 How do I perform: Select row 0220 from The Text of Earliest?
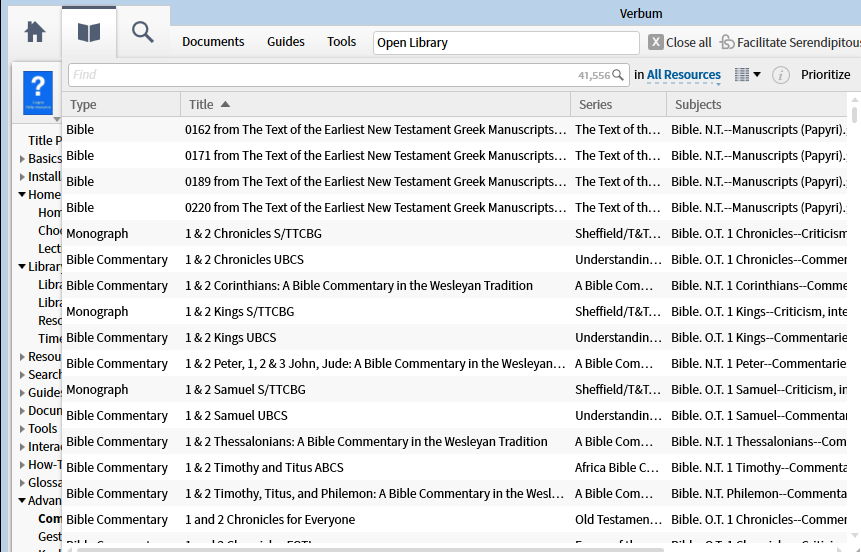(x=455, y=208)
